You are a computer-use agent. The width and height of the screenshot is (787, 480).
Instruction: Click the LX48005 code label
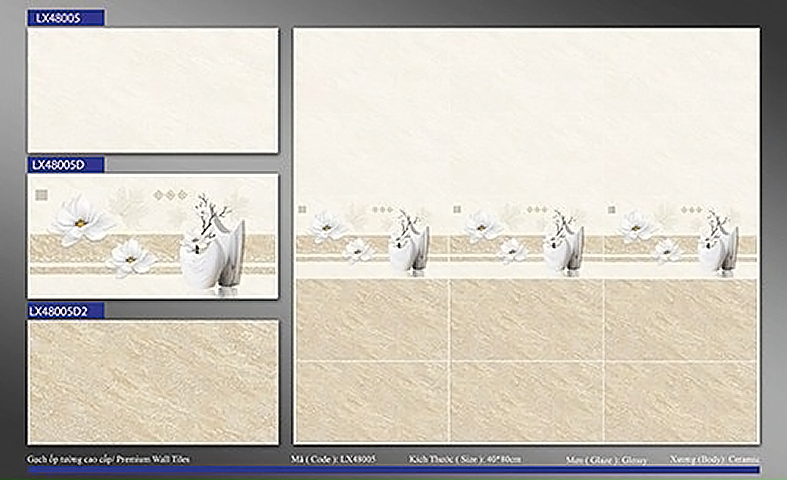pyautogui.click(x=66, y=18)
